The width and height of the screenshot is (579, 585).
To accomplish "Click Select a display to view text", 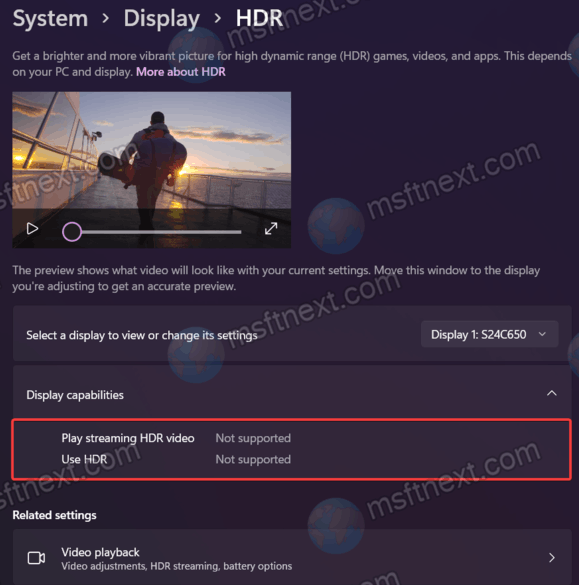I will tap(142, 335).
